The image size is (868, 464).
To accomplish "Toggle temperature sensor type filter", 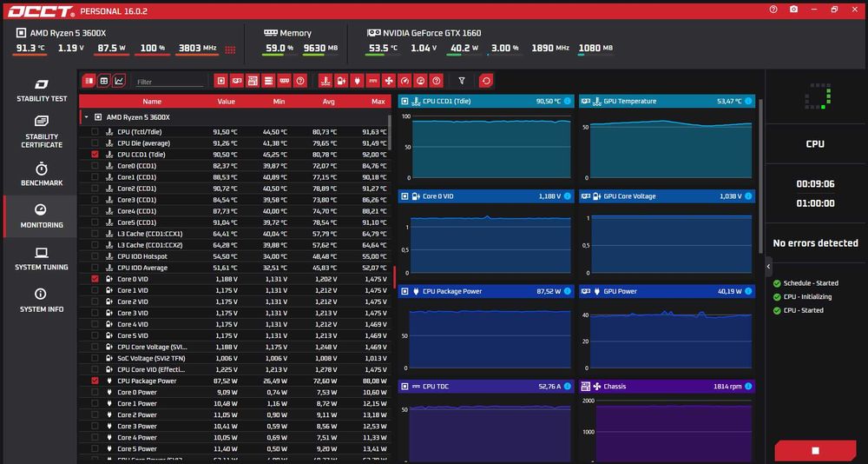I will click(325, 81).
